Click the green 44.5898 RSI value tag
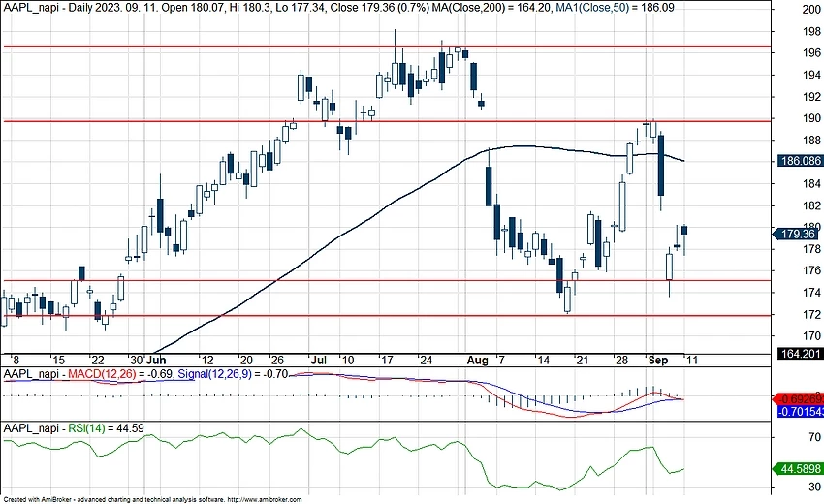824x504 pixels. click(x=800, y=468)
